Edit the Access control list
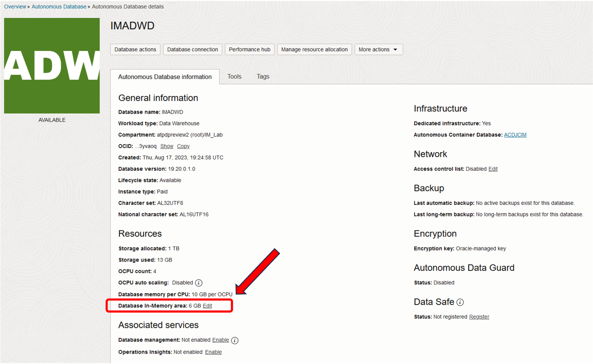 493,169
